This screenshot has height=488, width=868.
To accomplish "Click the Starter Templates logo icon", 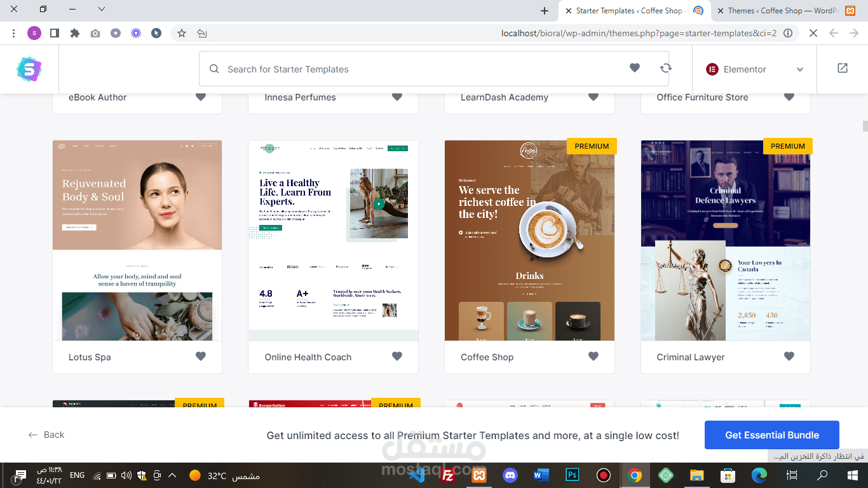I will (x=29, y=69).
